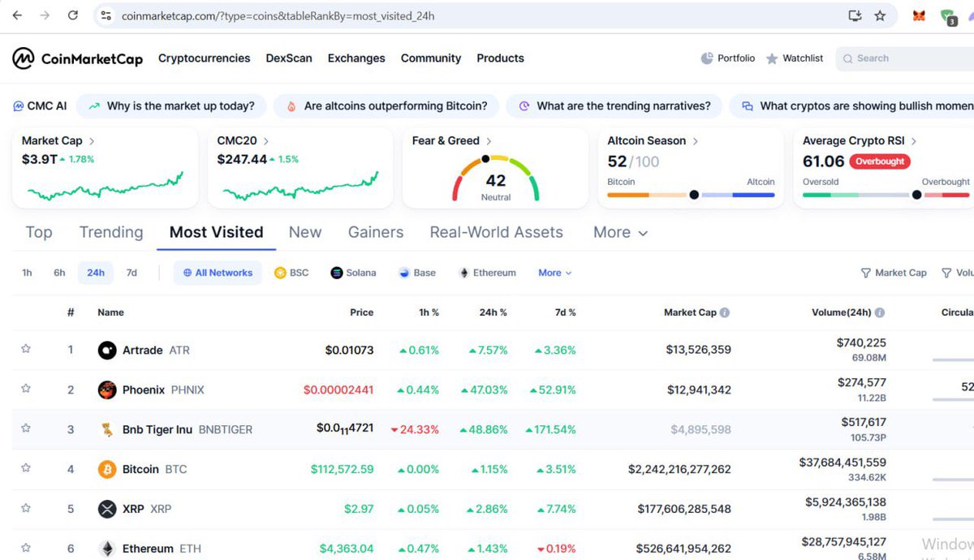This screenshot has width=974, height=560.
Task: Open the MetaMask fox extension
Action: pyautogui.click(x=919, y=15)
